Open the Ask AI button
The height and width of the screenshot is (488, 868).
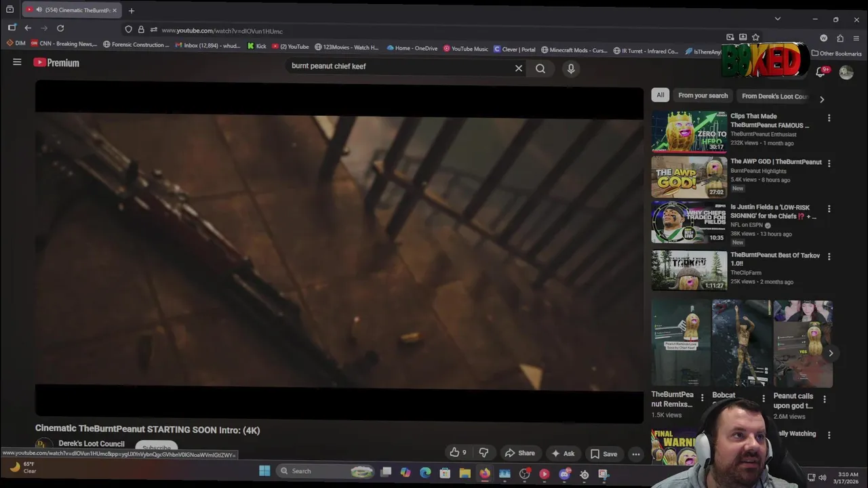tap(563, 453)
